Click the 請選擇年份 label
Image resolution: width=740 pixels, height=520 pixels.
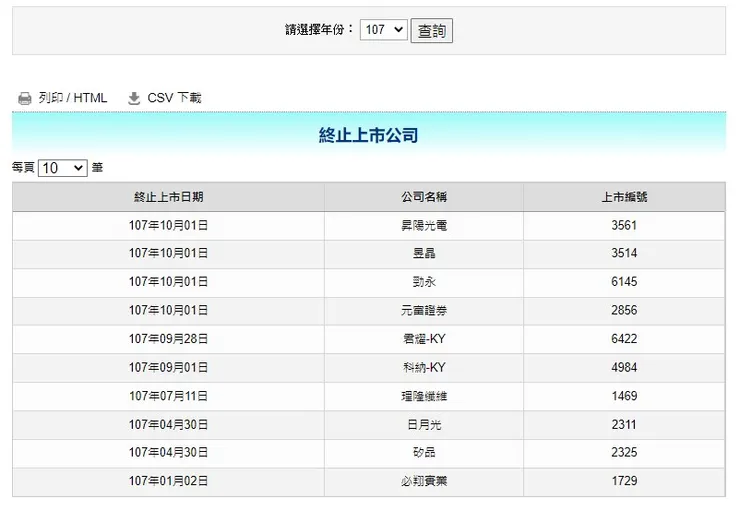[x=319, y=30]
